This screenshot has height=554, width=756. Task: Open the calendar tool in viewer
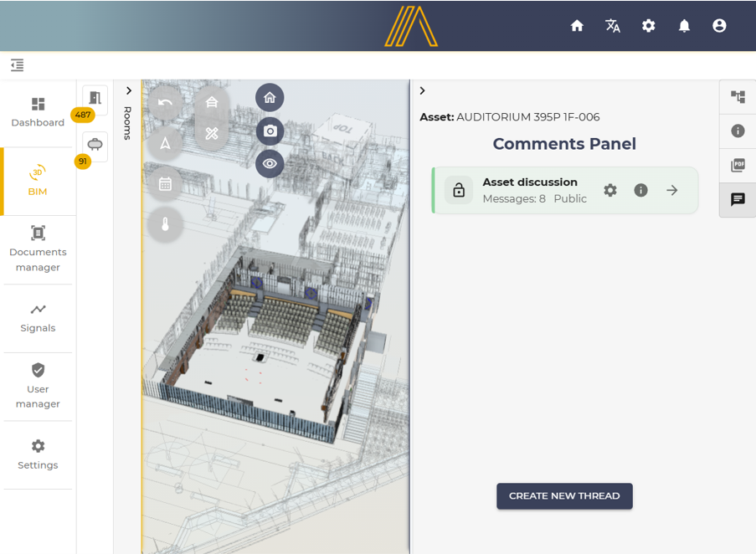pos(165,184)
